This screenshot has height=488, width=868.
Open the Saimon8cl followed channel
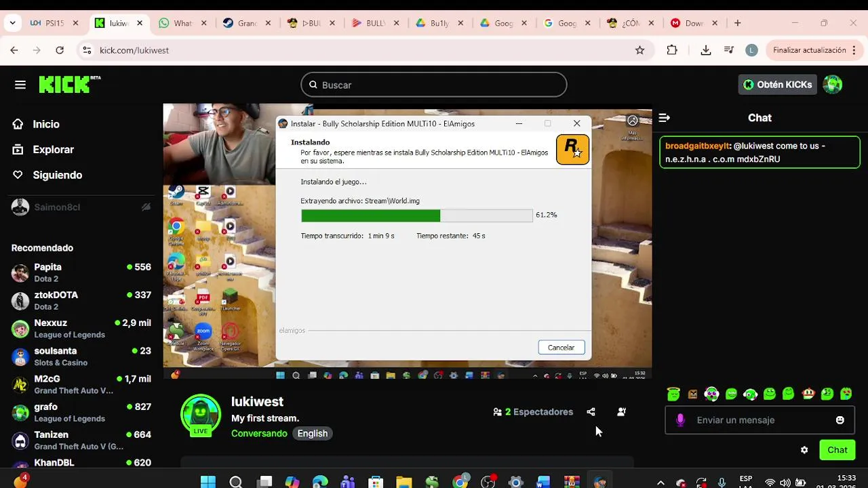(81, 207)
